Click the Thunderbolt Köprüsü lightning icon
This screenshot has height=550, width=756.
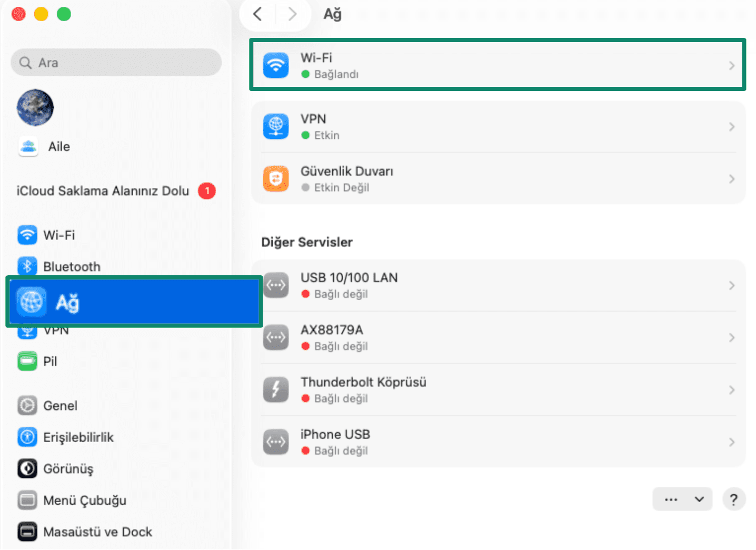[x=276, y=389]
